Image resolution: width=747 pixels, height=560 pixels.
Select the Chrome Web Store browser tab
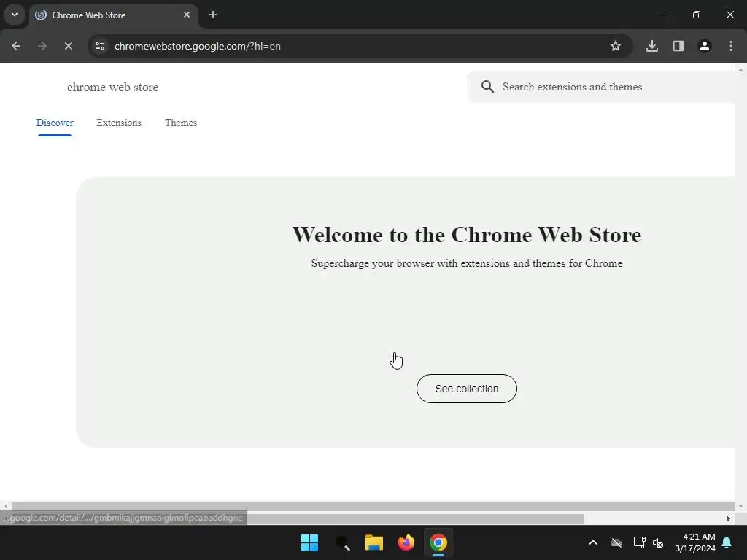point(113,15)
